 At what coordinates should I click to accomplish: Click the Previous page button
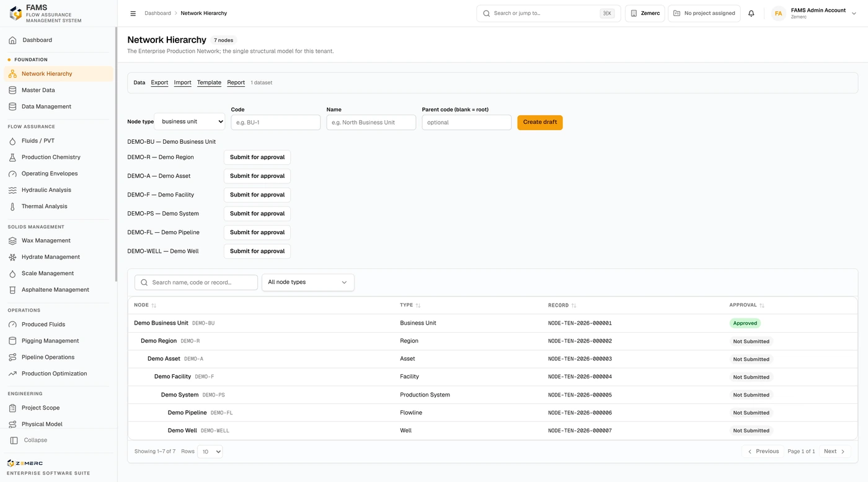point(763,452)
